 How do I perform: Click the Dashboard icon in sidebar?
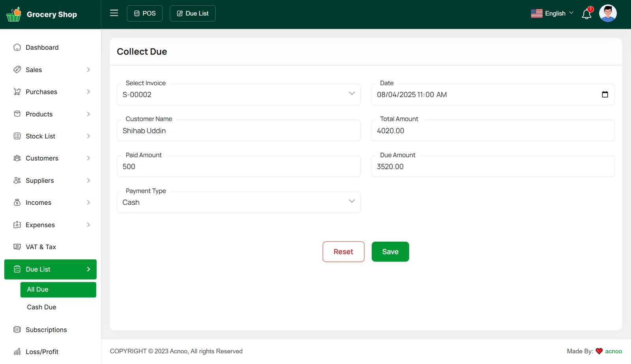pyautogui.click(x=17, y=47)
